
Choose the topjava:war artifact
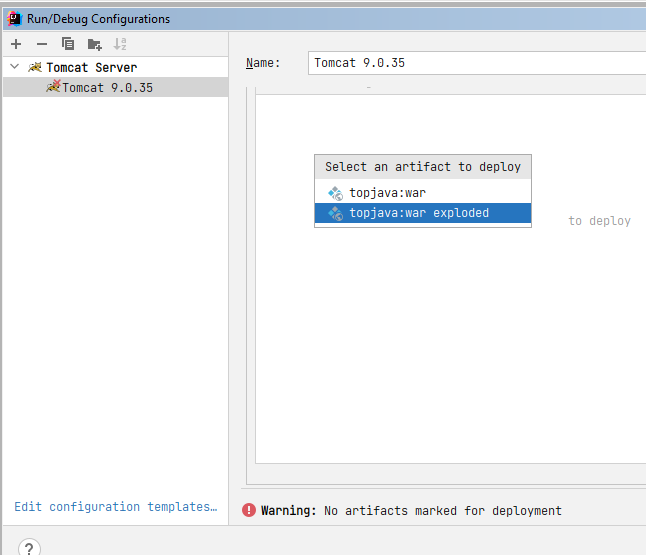[423, 193]
